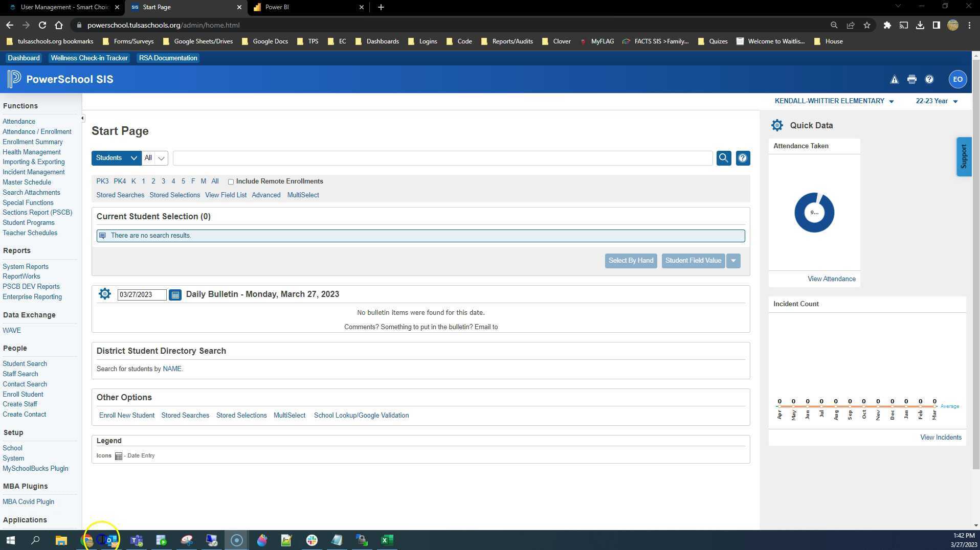
Task: Open the Wellness Check-in Tracker menu item
Action: tap(89, 58)
